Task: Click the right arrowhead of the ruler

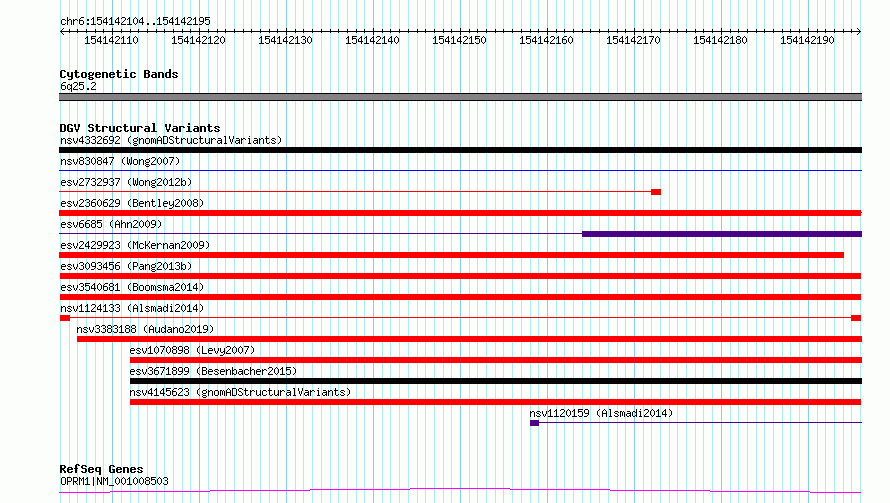Action: (859, 31)
